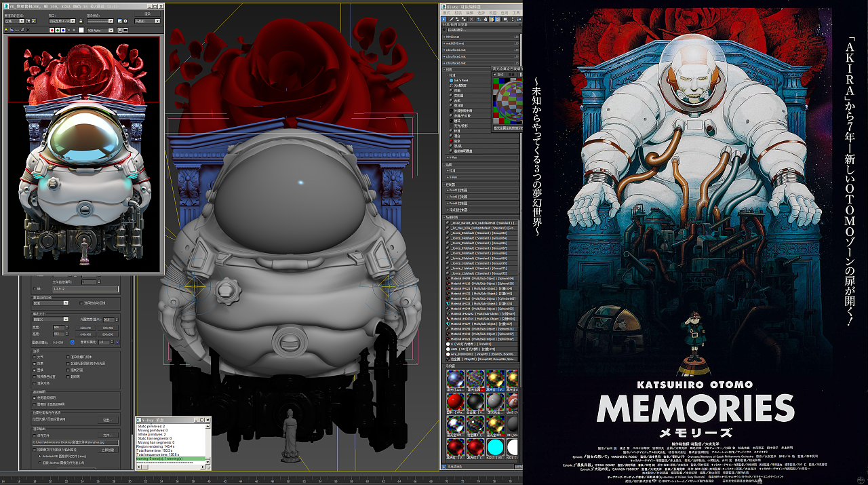Screen dimensions: 868x485
Task: Choose 800x600 output preset
Action: coord(108,334)
